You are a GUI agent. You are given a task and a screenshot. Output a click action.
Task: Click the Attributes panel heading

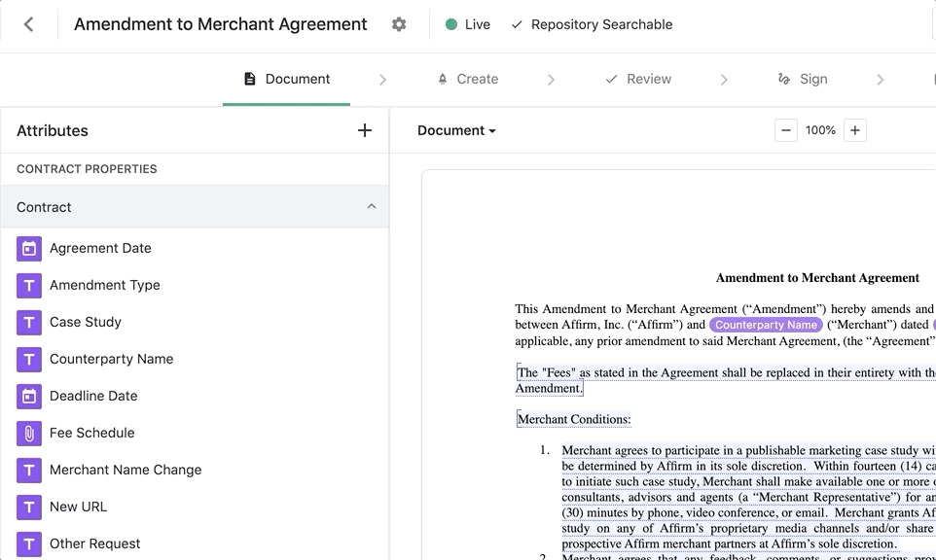coord(53,130)
